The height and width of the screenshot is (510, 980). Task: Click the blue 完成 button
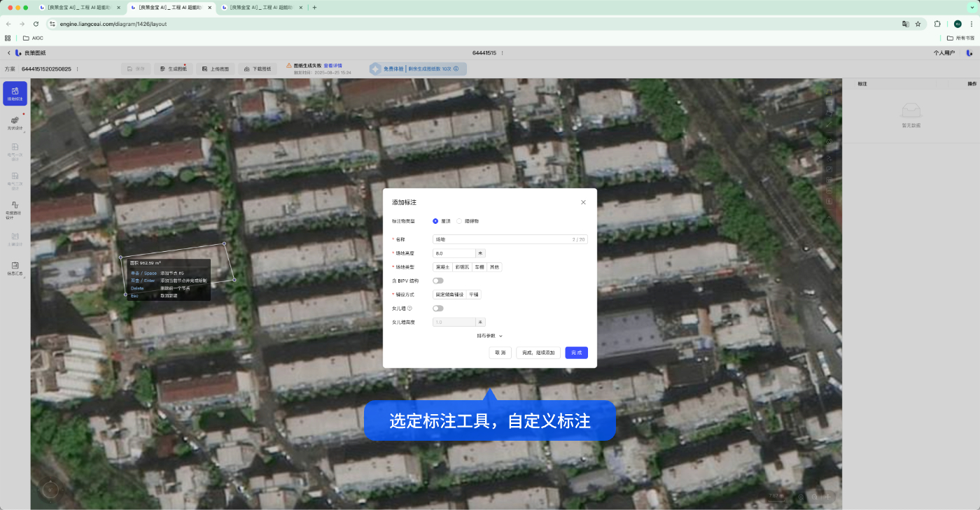point(576,353)
